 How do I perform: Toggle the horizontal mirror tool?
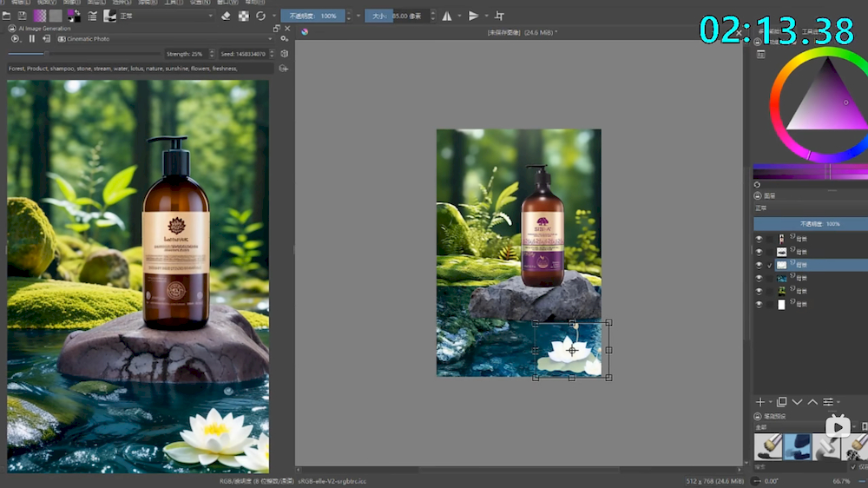(447, 16)
